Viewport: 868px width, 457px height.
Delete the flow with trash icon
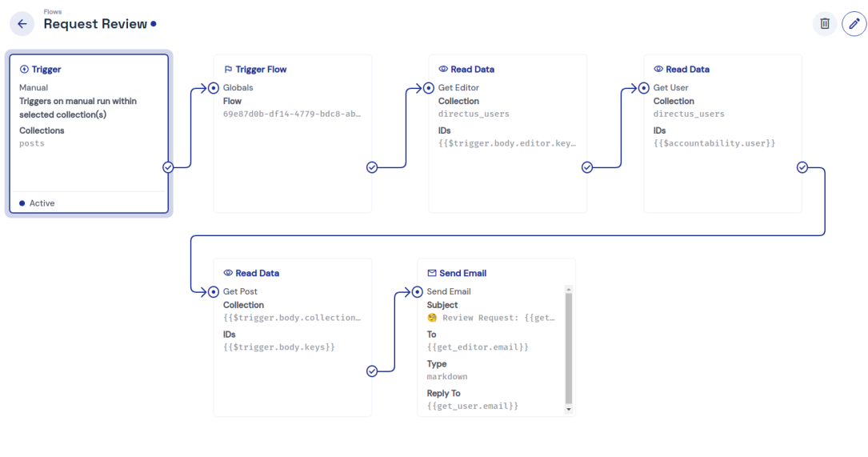point(825,24)
